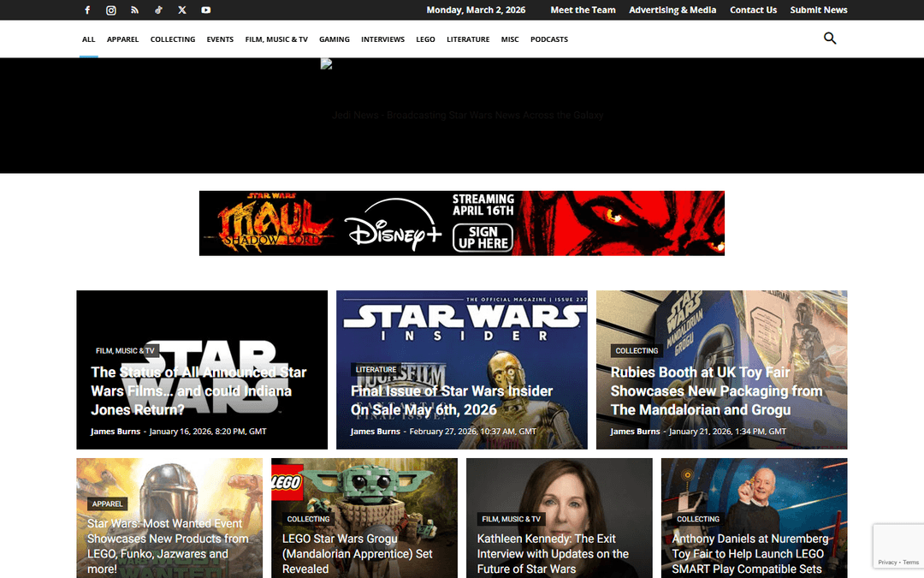Click the February 27, 2026 article date
Image resolution: width=924 pixels, height=578 pixels.
(472, 432)
